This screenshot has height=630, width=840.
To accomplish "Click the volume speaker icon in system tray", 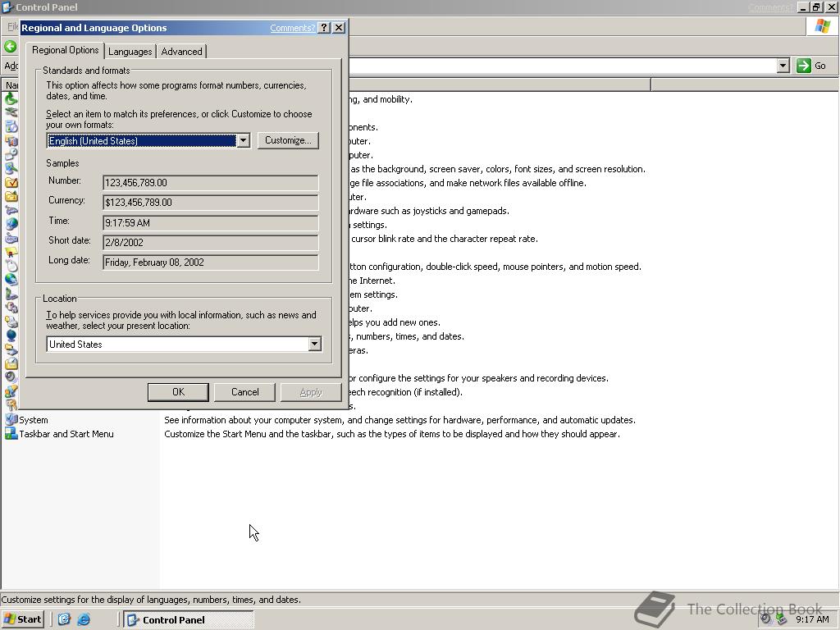I will click(x=767, y=619).
